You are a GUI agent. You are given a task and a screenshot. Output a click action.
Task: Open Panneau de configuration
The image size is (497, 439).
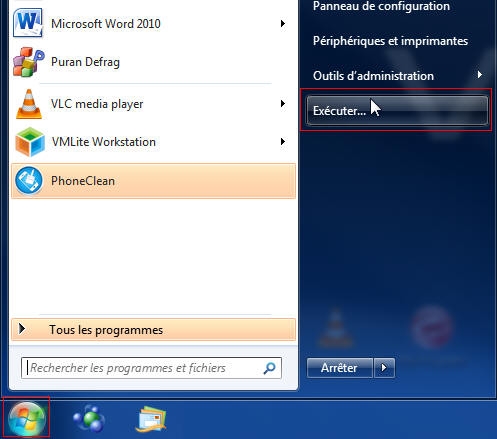coord(381,6)
